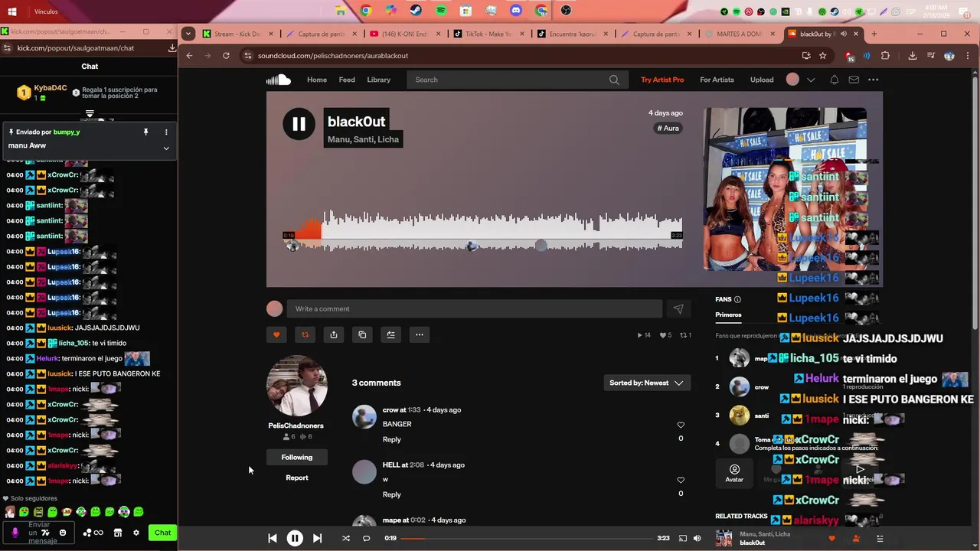
Task: Switch to the Stream - Kick Dashboard tab
Action: coord(237,34)
